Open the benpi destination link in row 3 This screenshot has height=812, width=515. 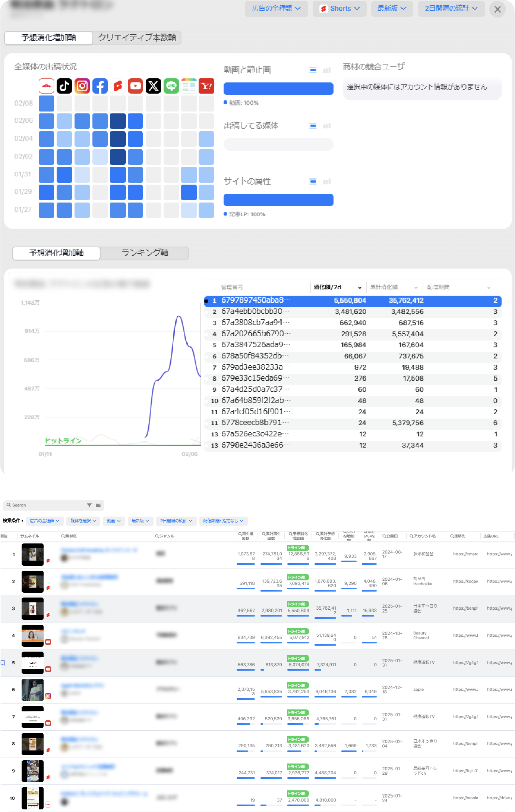tap(465, 608)
